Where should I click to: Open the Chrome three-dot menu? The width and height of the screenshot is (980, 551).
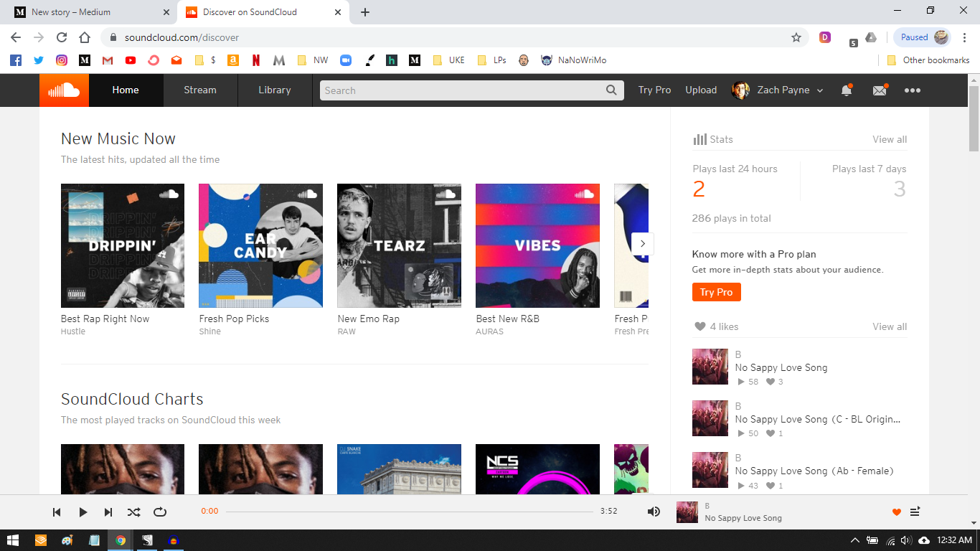click(x=964, y=37)
